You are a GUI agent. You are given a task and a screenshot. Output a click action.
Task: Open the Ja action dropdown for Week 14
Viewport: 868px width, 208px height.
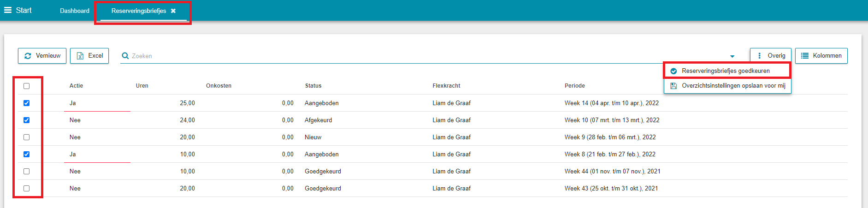click(x=97, y=103)
